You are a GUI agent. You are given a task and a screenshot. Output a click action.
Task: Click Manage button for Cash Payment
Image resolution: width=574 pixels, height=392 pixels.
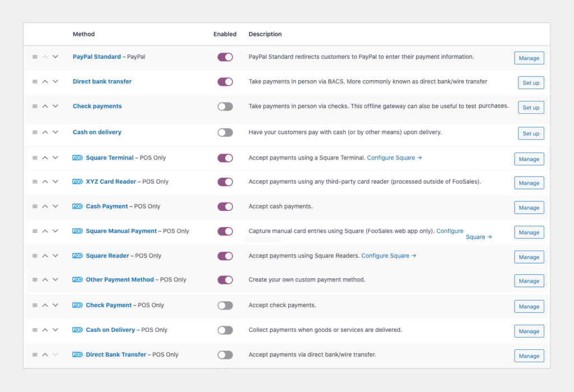pos(529,207)
